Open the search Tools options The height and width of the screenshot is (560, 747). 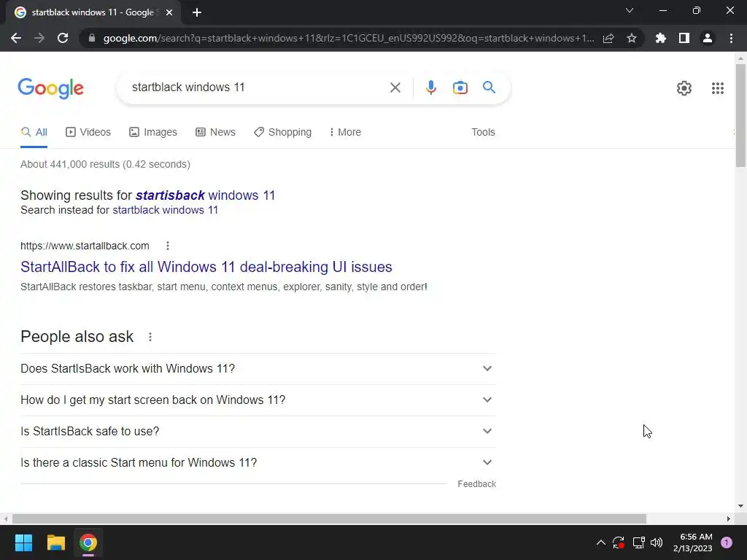483,132
